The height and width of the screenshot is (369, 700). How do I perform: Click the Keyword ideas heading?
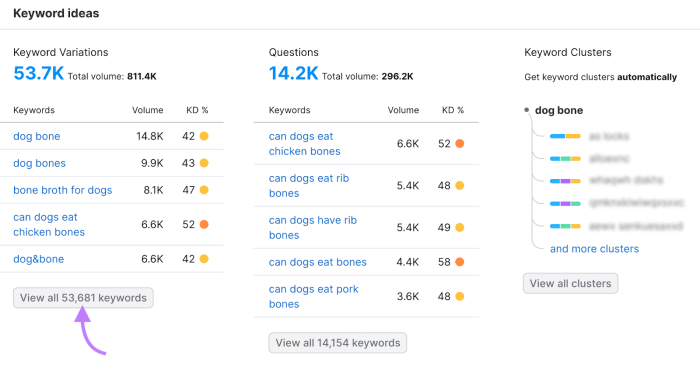tap(56, 13)
